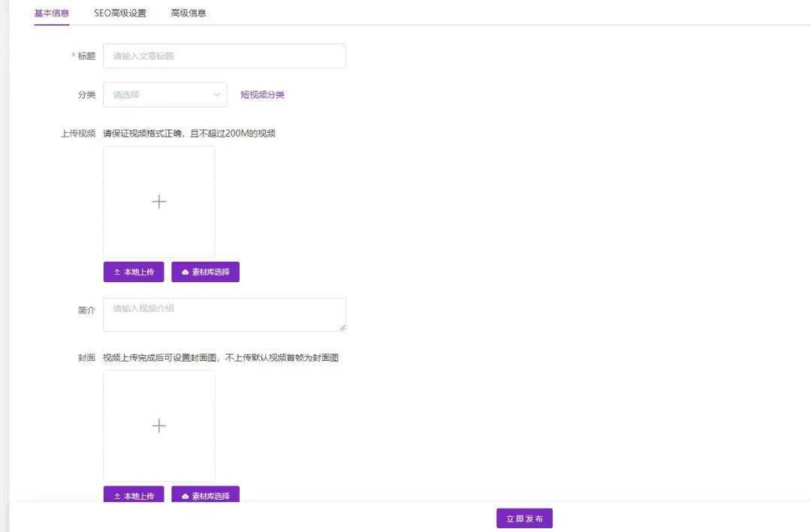Click the plus icon in the cover upload box

(158, 425)
